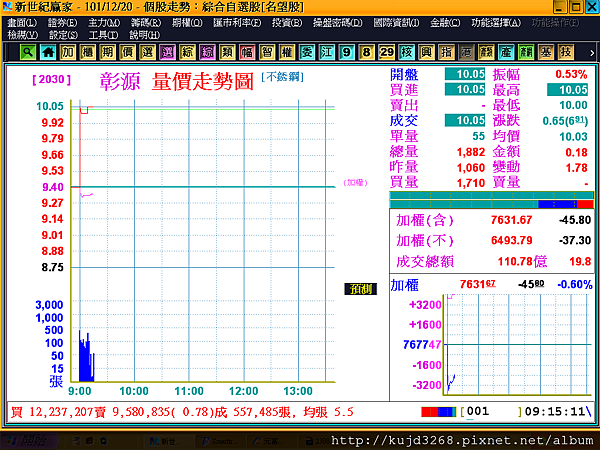Open the 投資(B) menu
Image resolution: width=600 pixels, height=450 pixels.
(x=287, y=23)
